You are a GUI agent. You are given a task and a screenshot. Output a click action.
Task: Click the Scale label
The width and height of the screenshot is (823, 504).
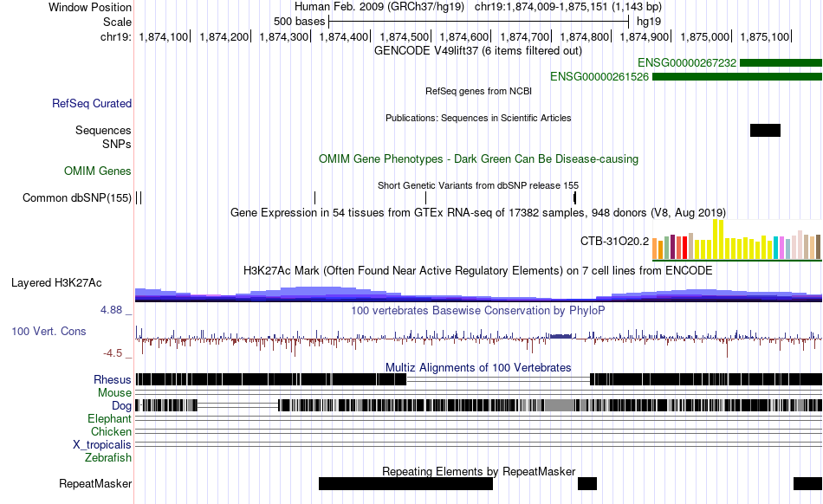pyautogui.click(x=117, y=22)
